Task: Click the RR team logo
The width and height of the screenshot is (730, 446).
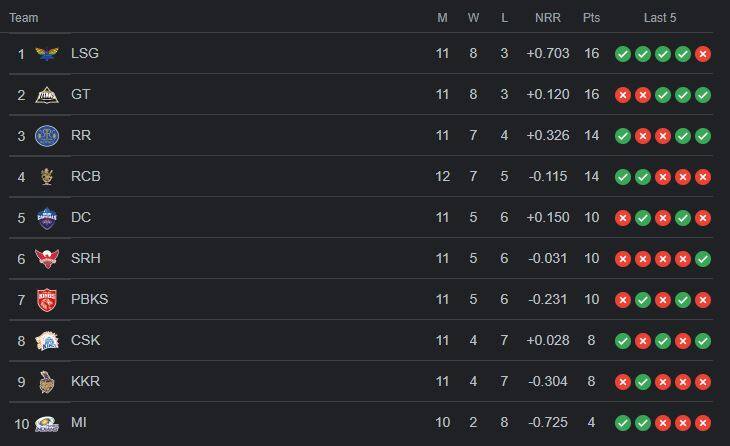Action: pos(47,136)
